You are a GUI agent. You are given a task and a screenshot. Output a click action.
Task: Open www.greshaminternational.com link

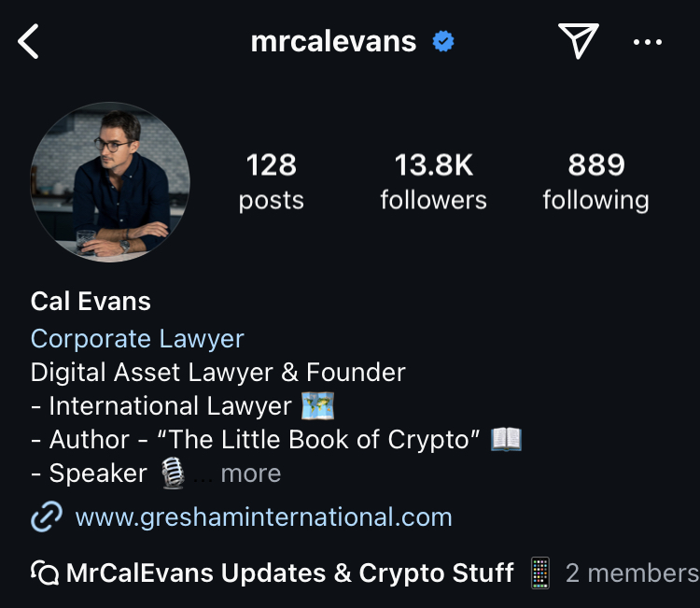(x=263, y=517)
